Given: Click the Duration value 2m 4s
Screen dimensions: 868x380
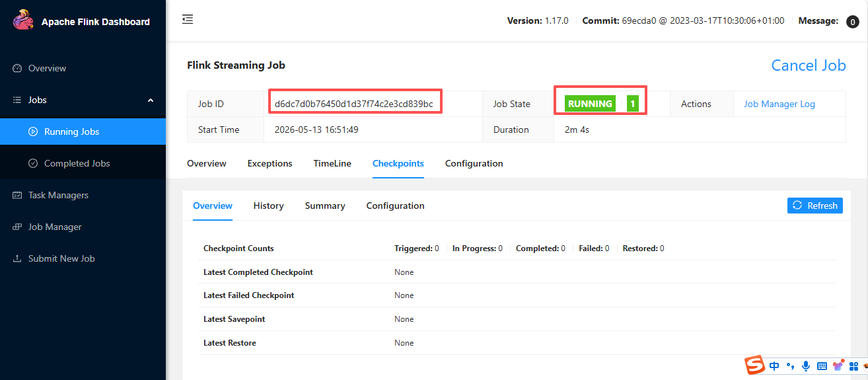Looking at the screenshot, I should [x=577, y=130].
